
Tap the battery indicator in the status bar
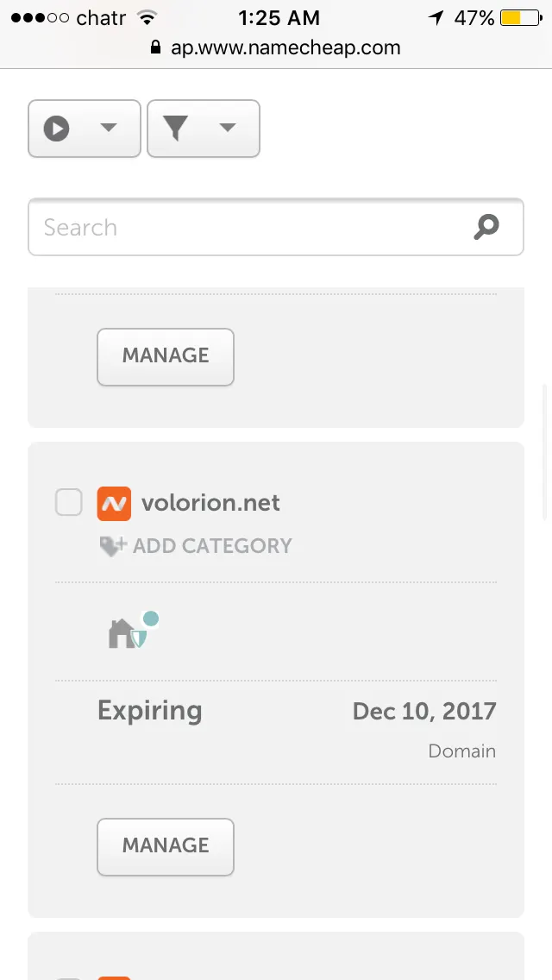point(522,18)
